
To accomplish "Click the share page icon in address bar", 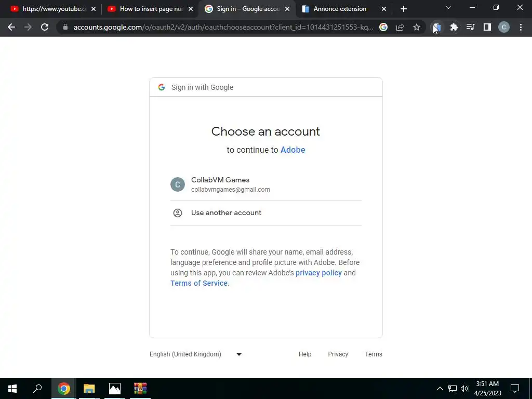I will (400, 27).
